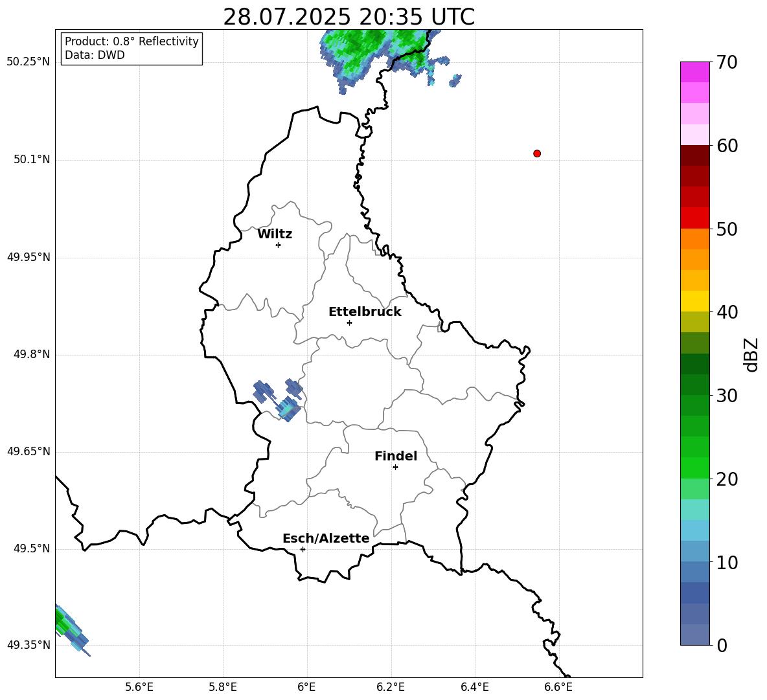Click the 6.2°E longitude label
The width and height of the screenshot is (767, 700).
coord(391,687)
